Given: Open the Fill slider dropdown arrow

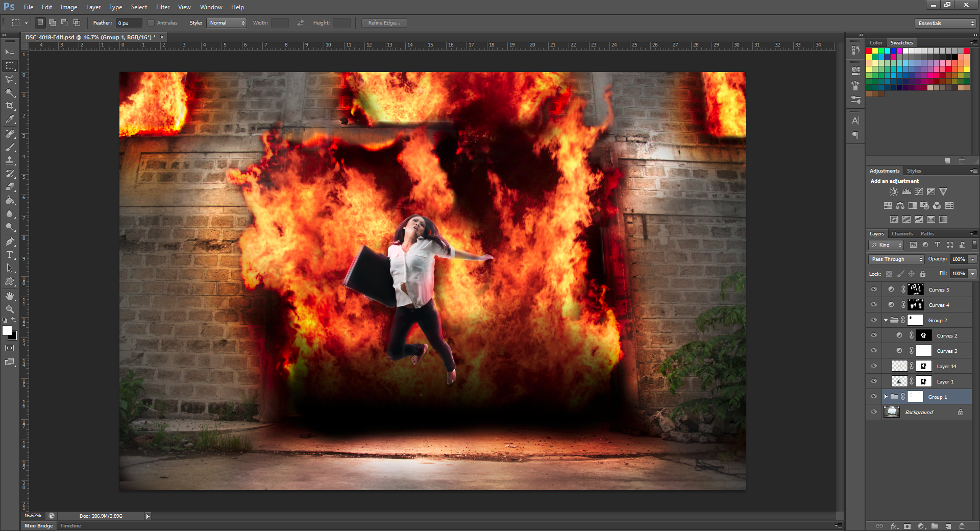Looking at the screenshot, I should point(973,274).
